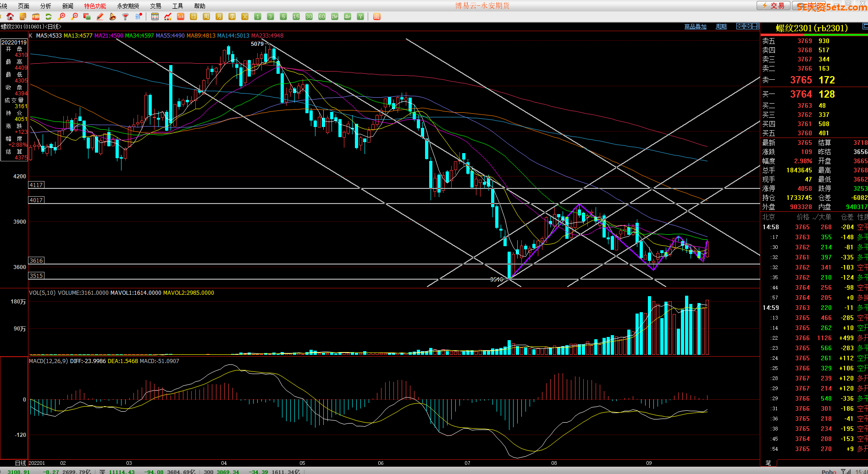
Task: Switch to Tick chart period
Action: click(x=181, y=17)
